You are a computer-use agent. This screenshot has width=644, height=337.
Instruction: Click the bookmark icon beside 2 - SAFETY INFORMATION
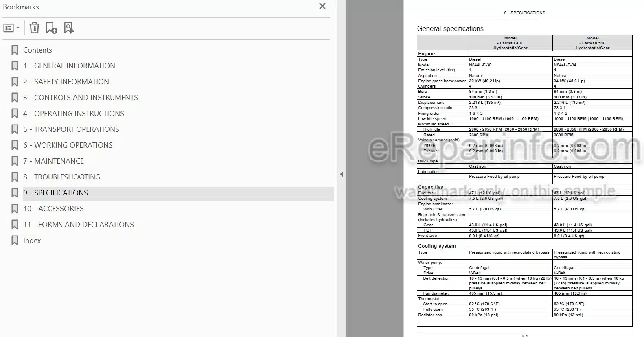(x=15, y=82)
